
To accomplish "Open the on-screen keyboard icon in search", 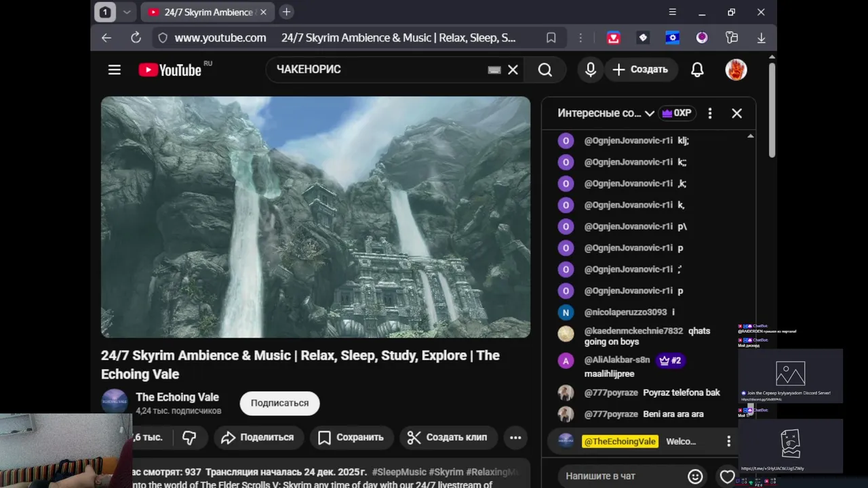I will 494,70.
